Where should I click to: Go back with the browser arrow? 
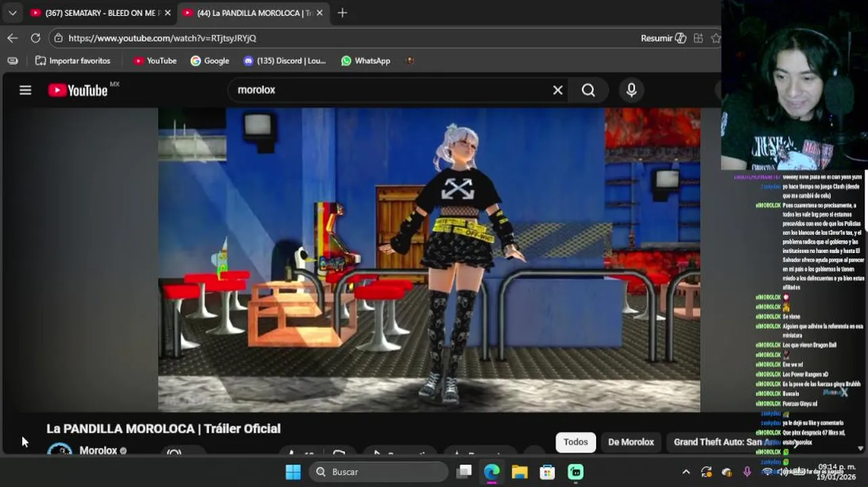12,38
